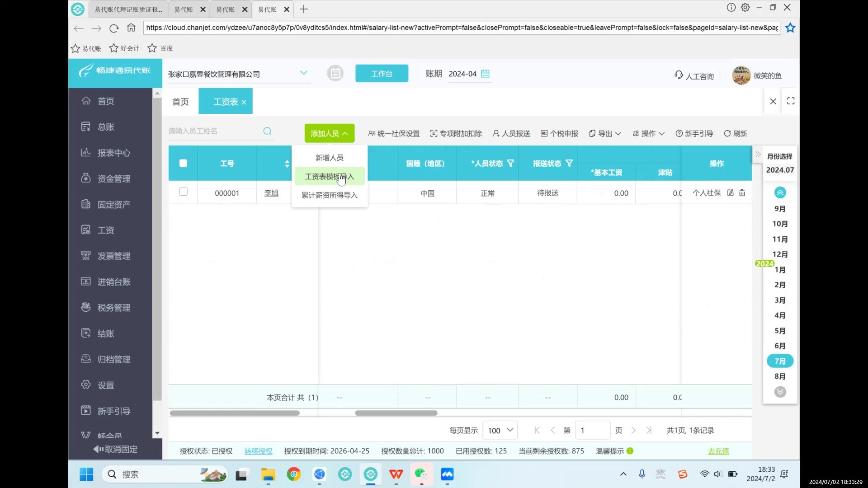This screenshot has height=488, width=868.
Task: Check the select-all checkbox in table header
Action: click(x=183, y=163)
